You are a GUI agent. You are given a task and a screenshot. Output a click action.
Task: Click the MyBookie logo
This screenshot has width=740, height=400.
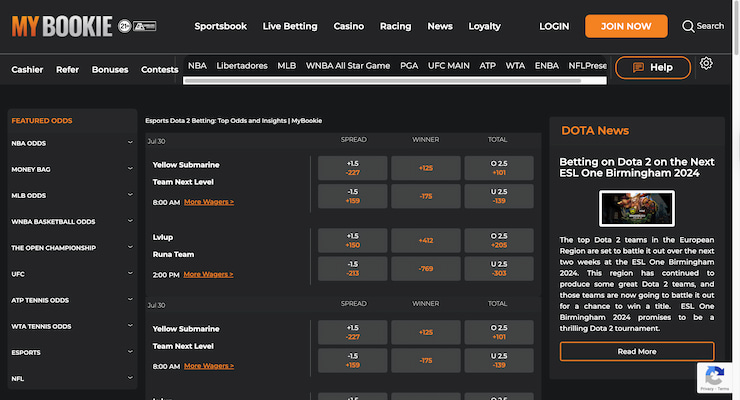62,26
